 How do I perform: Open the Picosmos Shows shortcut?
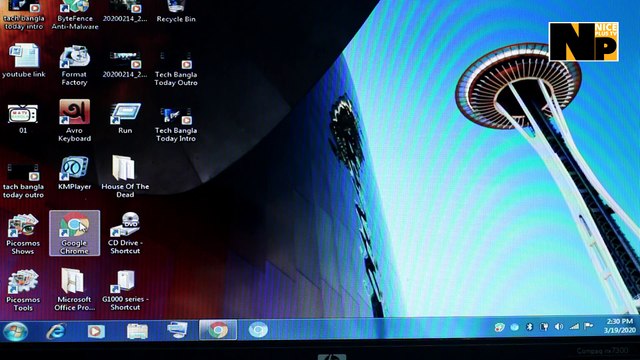(x=23, y=234)
